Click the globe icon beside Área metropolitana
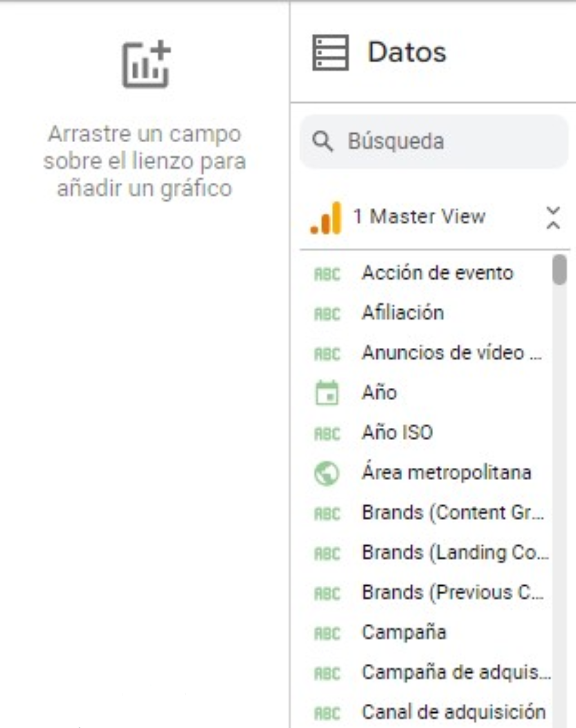This screenshot has height=728, width=576. 327,473
